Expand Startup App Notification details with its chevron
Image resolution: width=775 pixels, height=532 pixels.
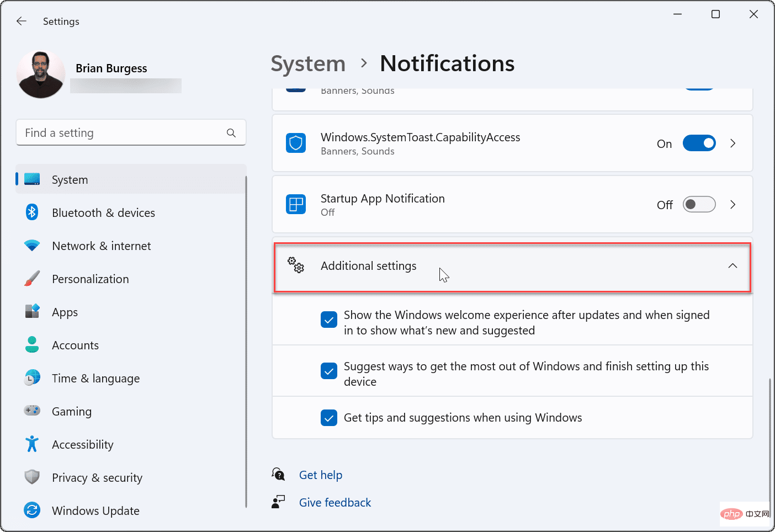tap(732, 204)
